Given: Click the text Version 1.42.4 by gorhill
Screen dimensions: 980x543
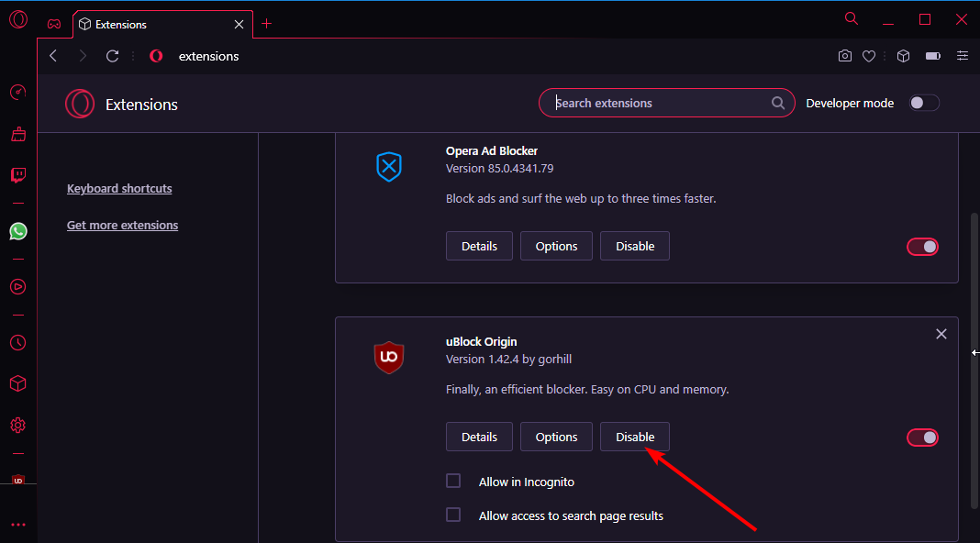Looking at the screenshot, I should tap(508, 360).
